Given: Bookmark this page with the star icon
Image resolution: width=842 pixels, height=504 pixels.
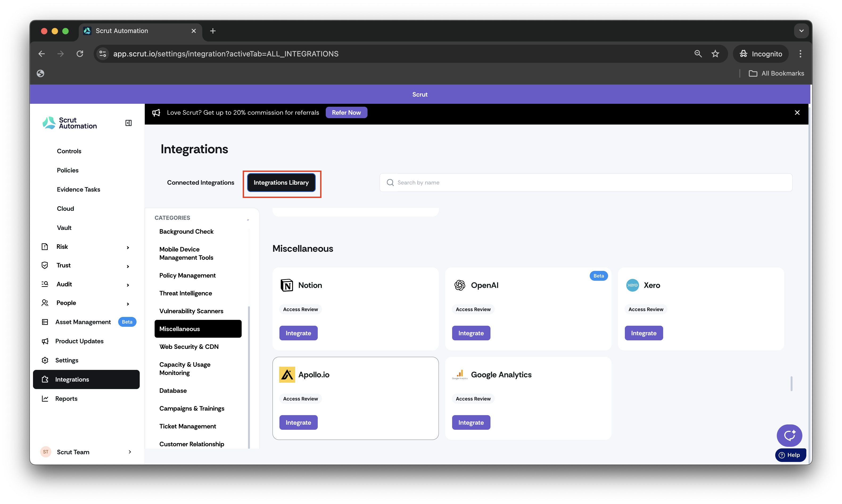Looking at the screenshot, I should point(715,54).
